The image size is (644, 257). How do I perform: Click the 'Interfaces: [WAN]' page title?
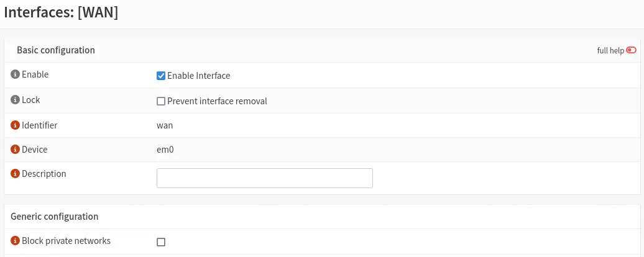pos(61,12)
